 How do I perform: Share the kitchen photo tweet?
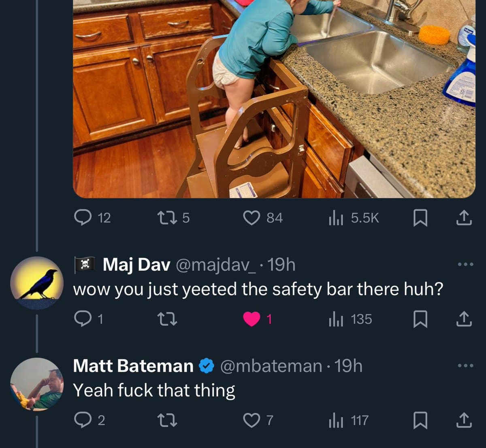tap(464, 218)
